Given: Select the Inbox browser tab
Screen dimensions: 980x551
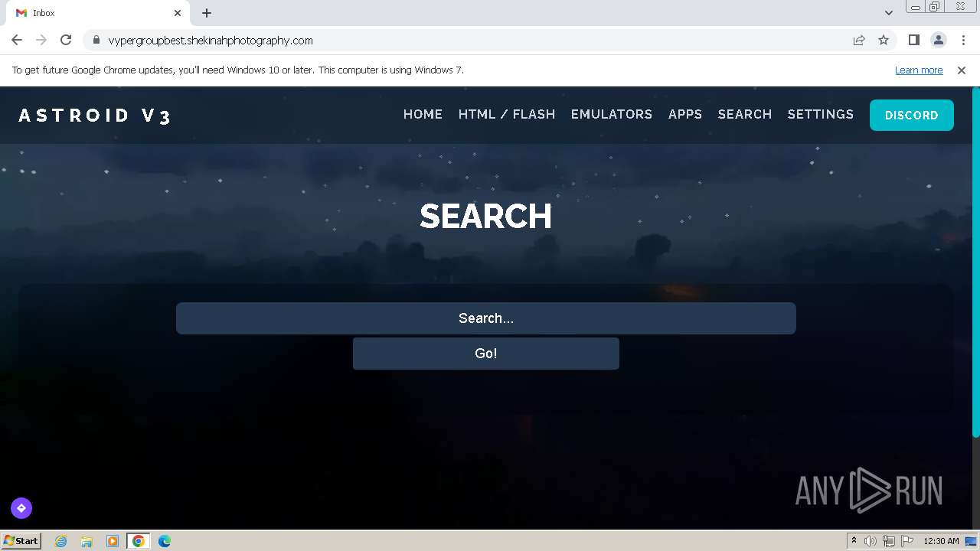Looking at the screenshot, I should tap(98, 13).
